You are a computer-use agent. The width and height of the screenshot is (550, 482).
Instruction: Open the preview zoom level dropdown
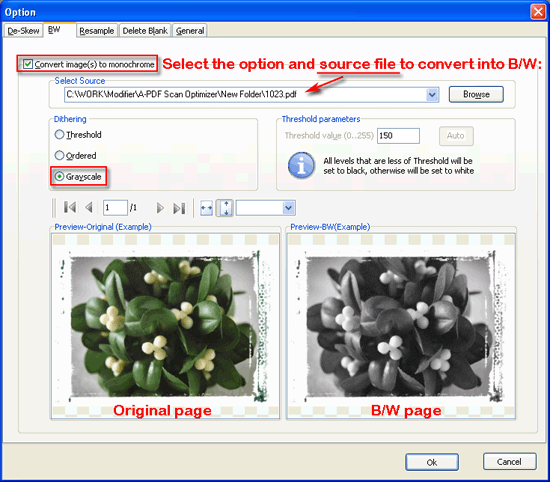click(288, 208)
